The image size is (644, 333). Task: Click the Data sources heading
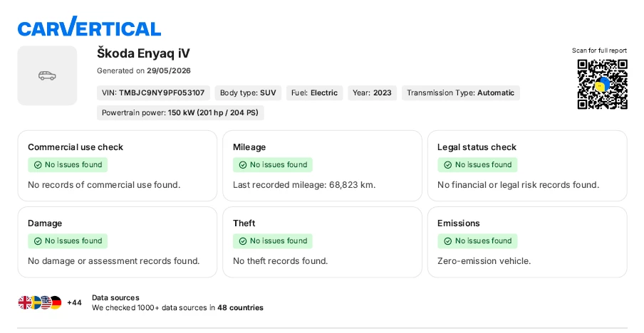[115, 297]
